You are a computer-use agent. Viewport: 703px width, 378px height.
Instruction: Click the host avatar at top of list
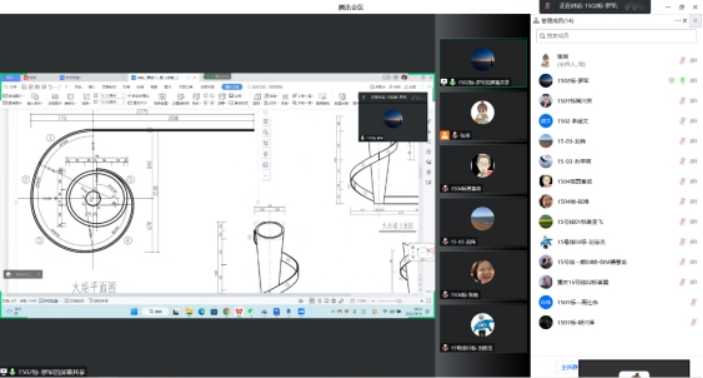(546, 60)
